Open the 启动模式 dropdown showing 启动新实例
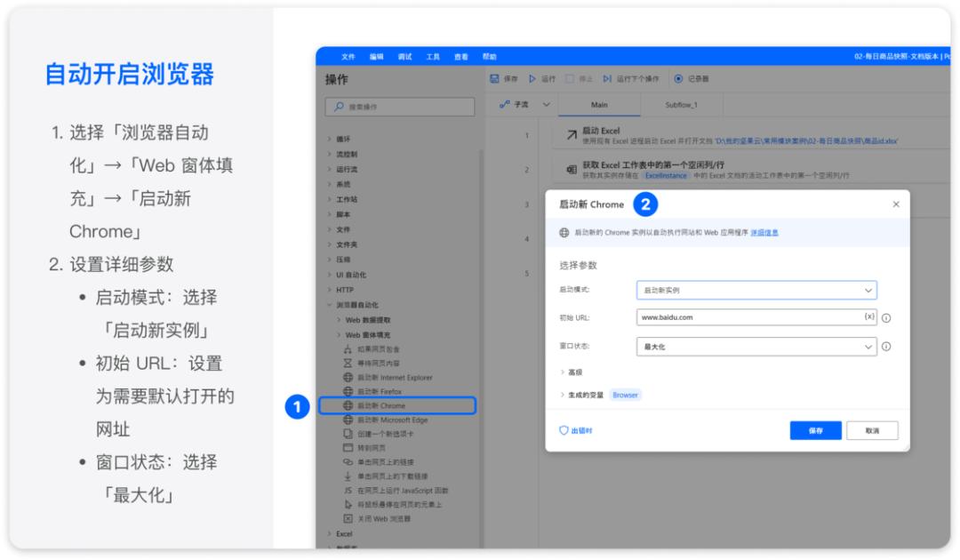This screenshot has height=560, width=960. tap(756, 290)
